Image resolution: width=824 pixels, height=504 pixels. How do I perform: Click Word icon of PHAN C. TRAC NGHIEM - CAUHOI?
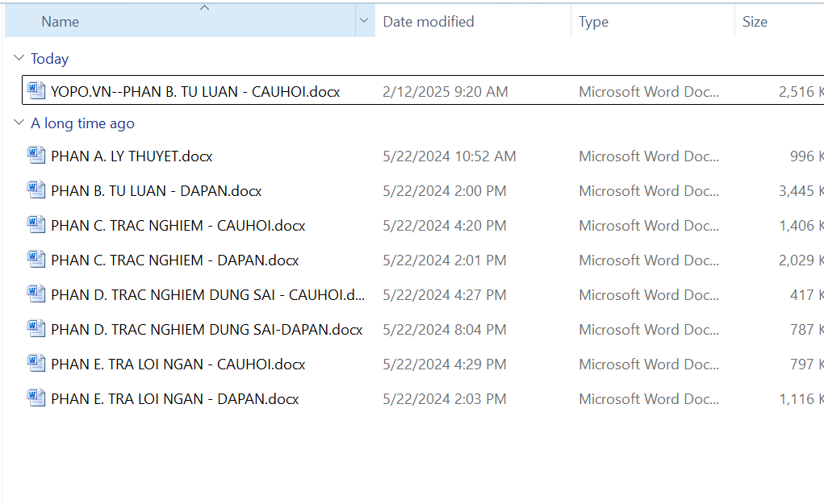click(36, 225)
